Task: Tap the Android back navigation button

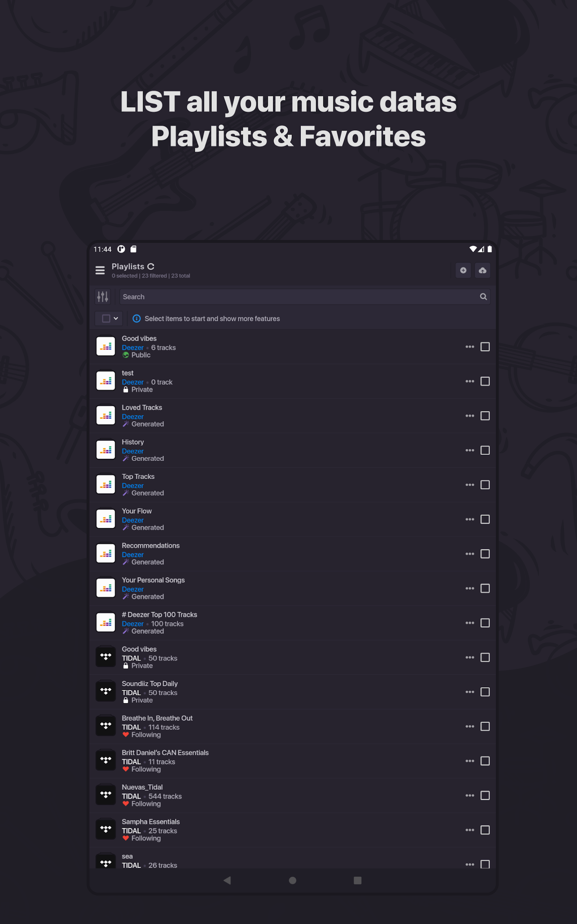Action: pyautogui.click(x=227, y=880)
